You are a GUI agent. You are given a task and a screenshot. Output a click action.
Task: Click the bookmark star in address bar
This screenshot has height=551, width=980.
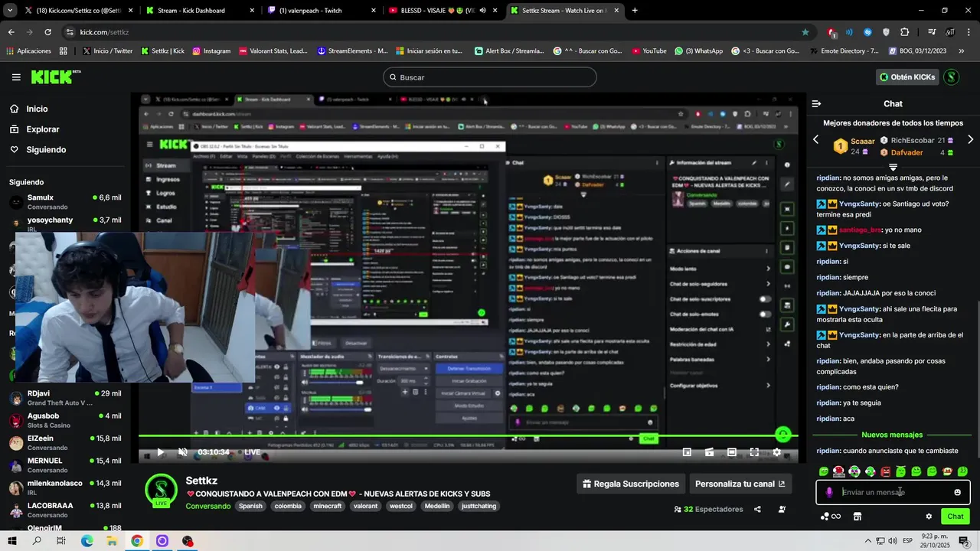coord(805,32)
